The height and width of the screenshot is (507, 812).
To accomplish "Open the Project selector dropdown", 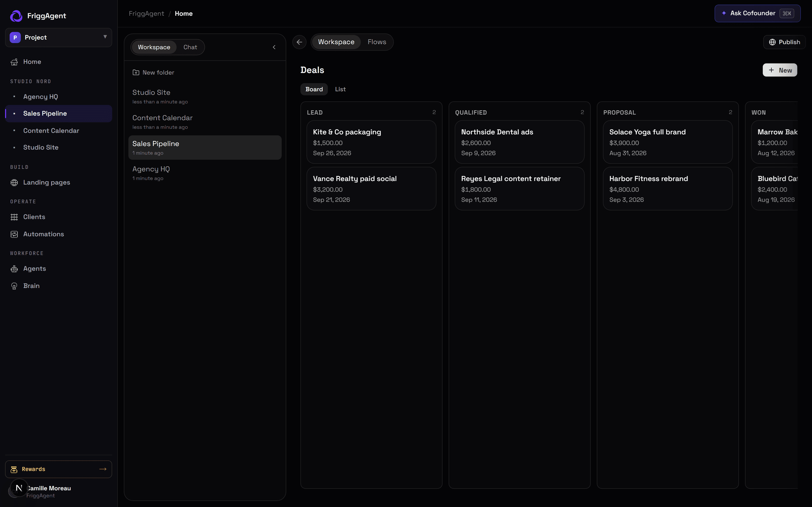I will pos(59,38).
